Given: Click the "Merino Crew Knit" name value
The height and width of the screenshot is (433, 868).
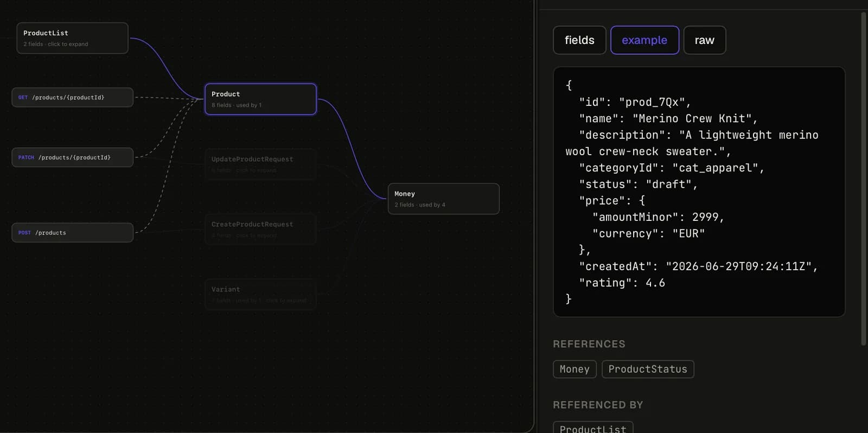Looking at the screenshot, I should click(x=692, y=118).
